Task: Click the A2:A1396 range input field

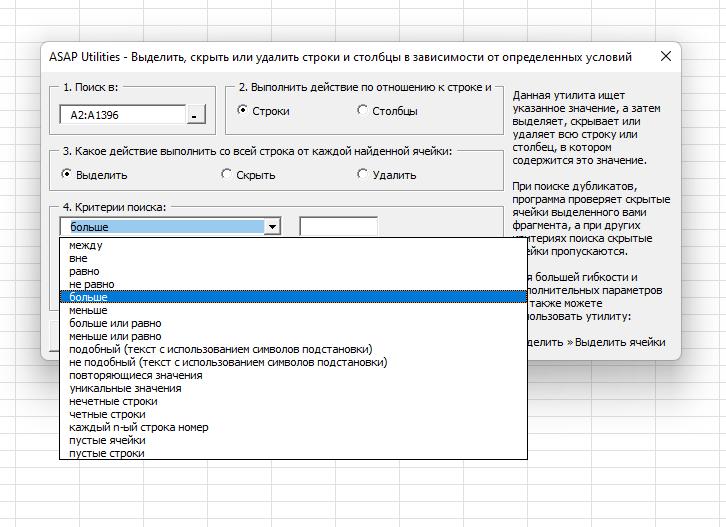Action: [x=122, y=115]
